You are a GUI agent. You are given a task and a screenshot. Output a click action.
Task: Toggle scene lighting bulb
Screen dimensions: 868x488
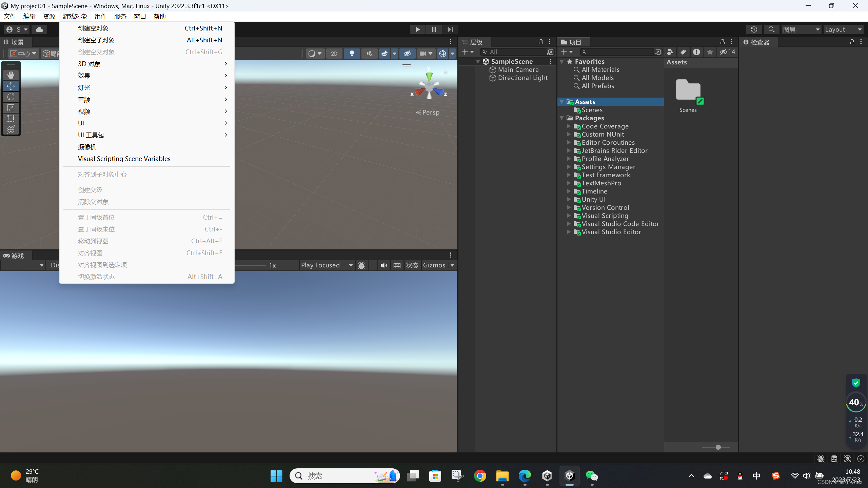point(352,54)
